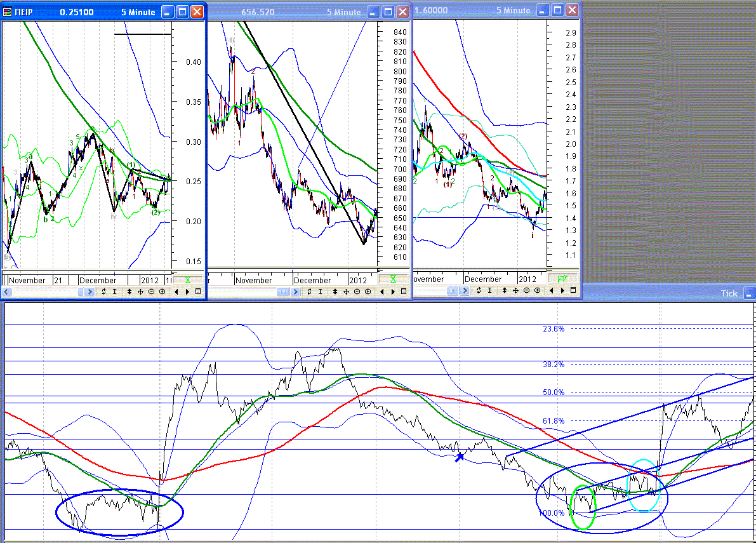This screenshot has width=756, height=543.
Task: Click the ΠΕΙΡ window title bar app icon
Action: click(x=7, y=12)
